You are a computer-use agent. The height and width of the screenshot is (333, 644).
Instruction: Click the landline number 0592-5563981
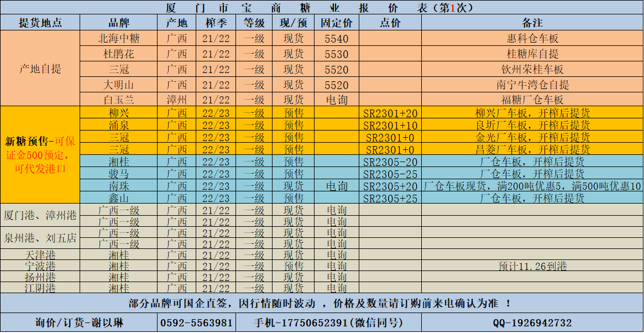point(196,323)
